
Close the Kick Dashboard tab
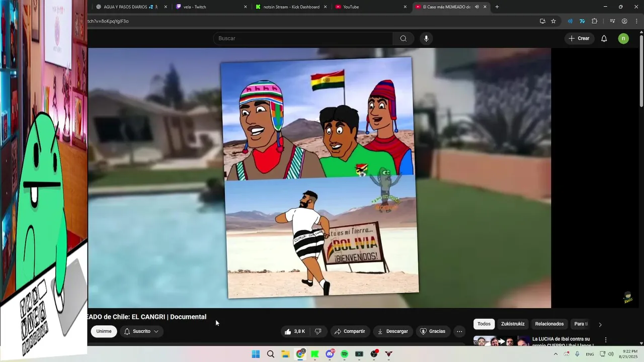click(326, 7)
